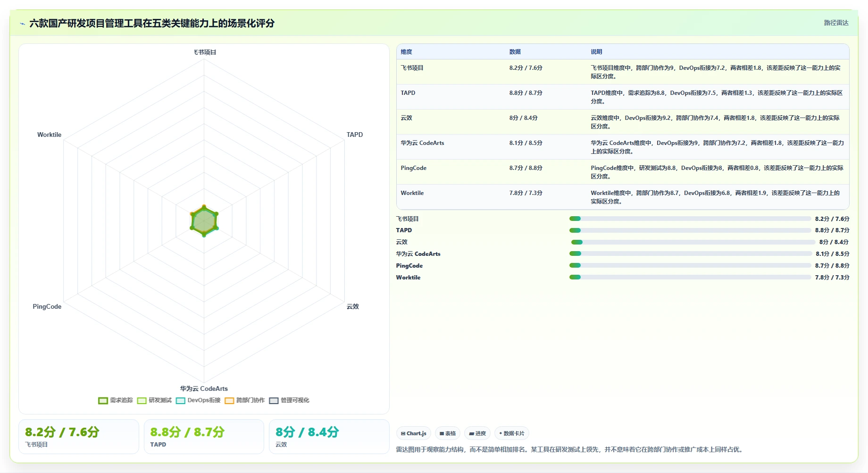The width and height of the screenshot is (868, 473).
Task: Click the Worktile progress bar
Action: (x=690, y=277)
